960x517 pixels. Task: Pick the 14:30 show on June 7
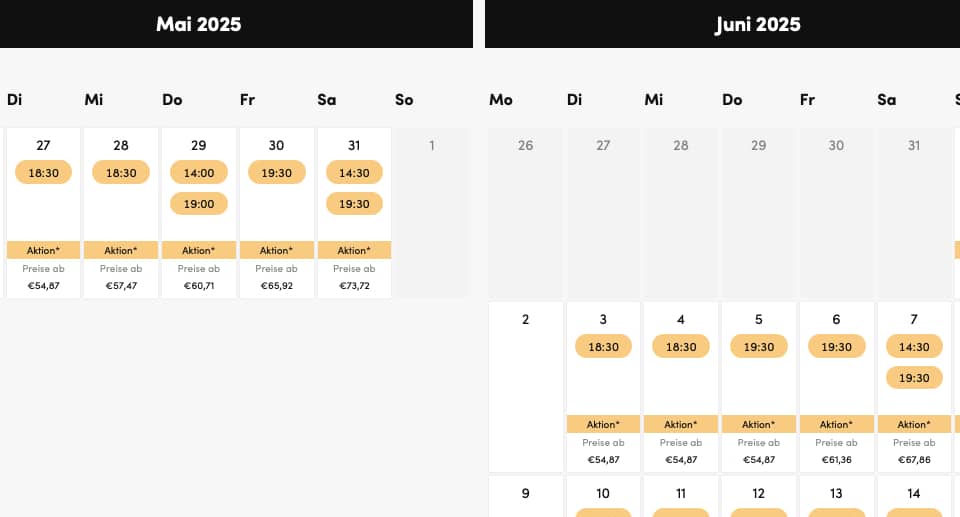coord(914,347)
